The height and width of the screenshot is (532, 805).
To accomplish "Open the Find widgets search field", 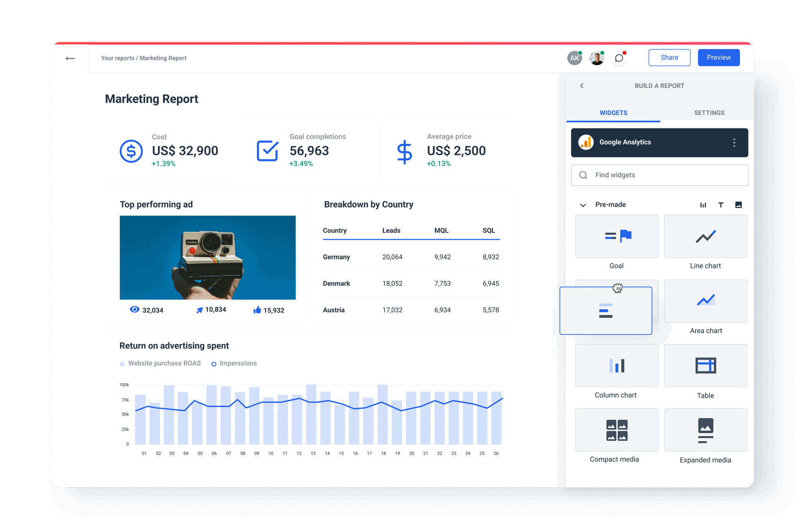I will (659, 175).
